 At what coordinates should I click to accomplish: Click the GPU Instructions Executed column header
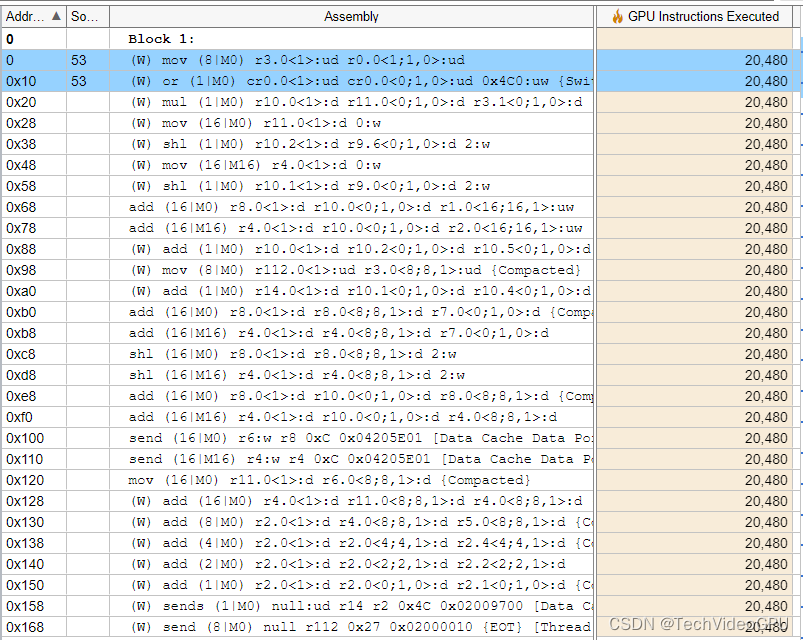[694, 16]
